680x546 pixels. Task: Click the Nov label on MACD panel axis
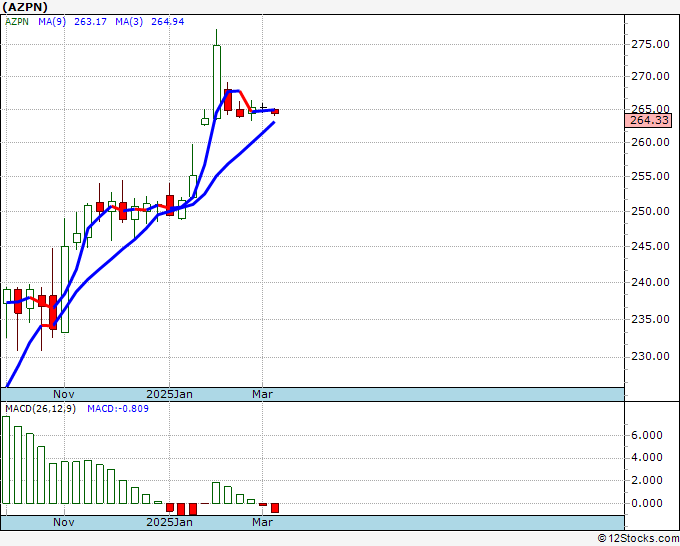click(64, 522)
